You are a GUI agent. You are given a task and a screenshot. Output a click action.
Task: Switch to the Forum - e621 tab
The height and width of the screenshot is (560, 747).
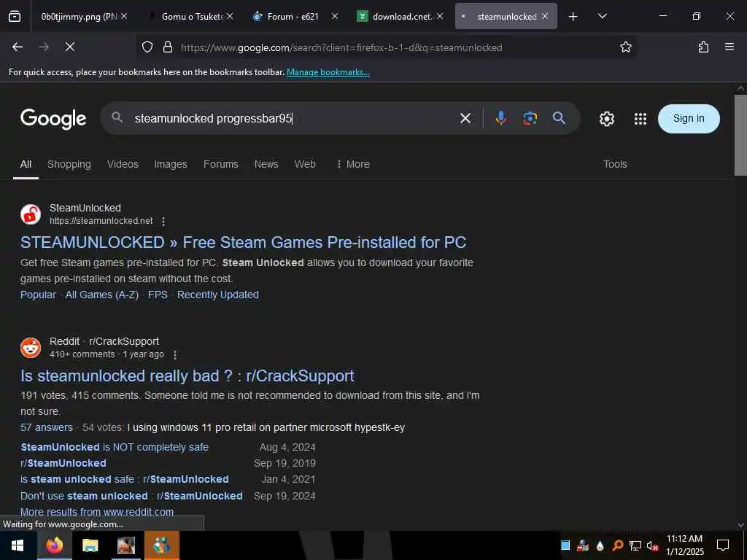tap(293, 17)
